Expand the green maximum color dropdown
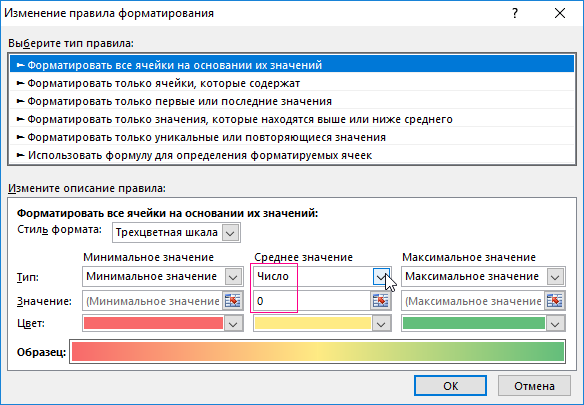The width and height of the screenshot is (584, 405). coord(555,324)
